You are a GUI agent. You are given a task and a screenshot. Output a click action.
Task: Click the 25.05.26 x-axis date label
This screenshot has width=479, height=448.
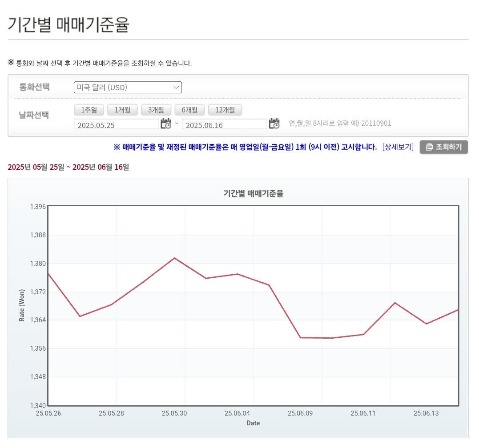click(48, 413)
